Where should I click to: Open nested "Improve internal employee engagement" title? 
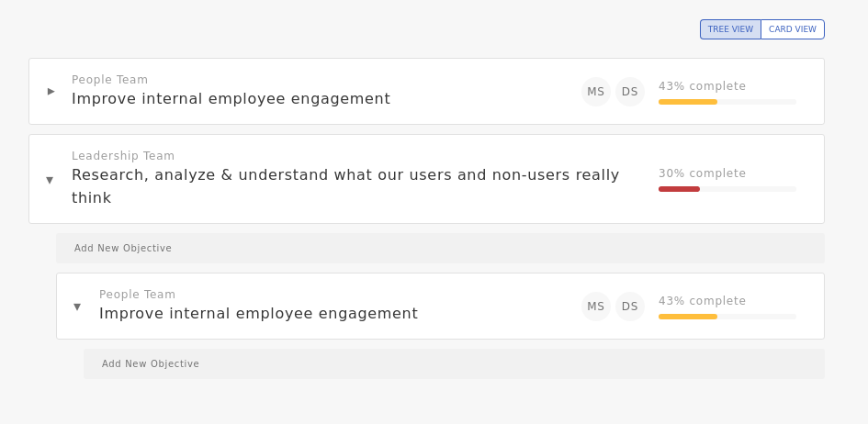(258, 314)
